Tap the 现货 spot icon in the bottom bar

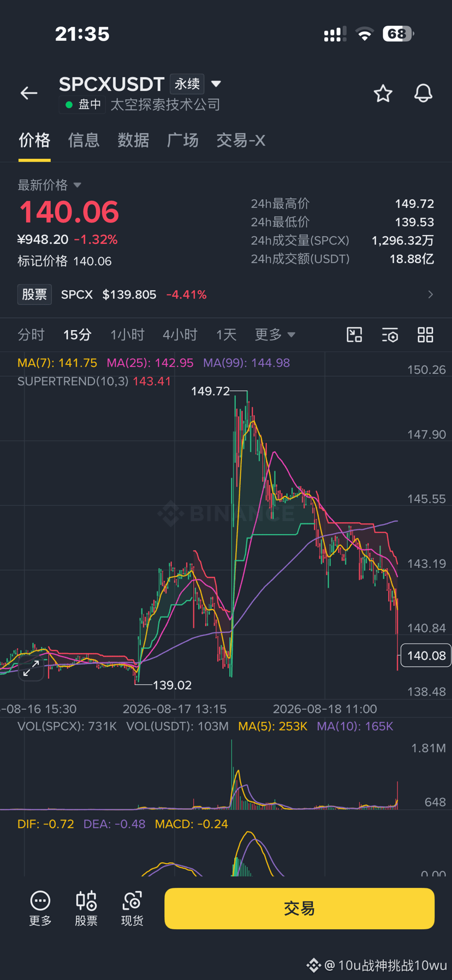point(132,908)
